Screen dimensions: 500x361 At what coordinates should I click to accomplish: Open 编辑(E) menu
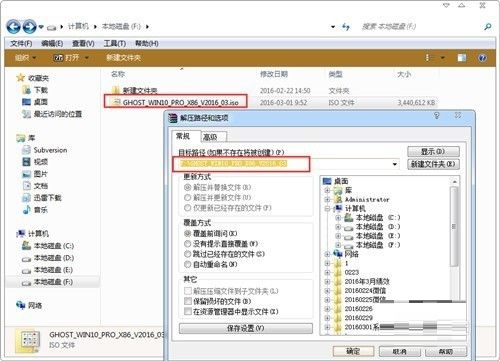point(52,44)
